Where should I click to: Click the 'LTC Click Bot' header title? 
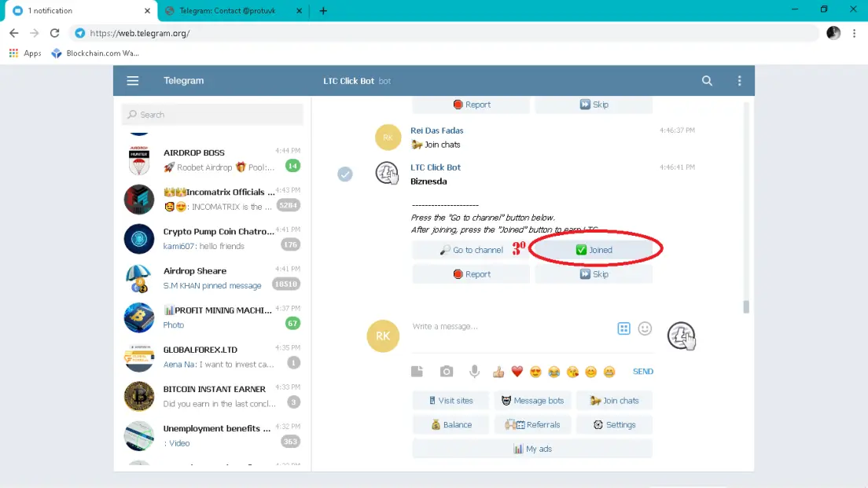[349, 81]
